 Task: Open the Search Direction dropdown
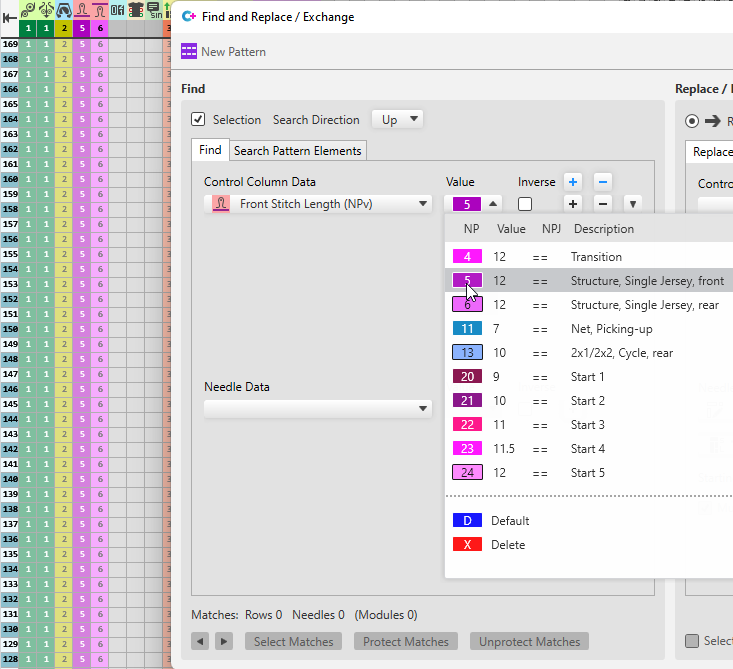(x=397, y=120)
